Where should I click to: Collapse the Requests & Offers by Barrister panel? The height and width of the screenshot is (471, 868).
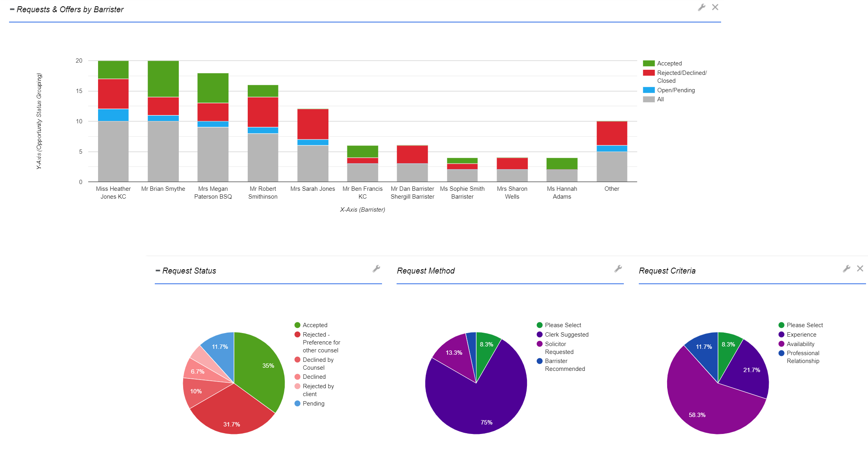tap(12, 9)
